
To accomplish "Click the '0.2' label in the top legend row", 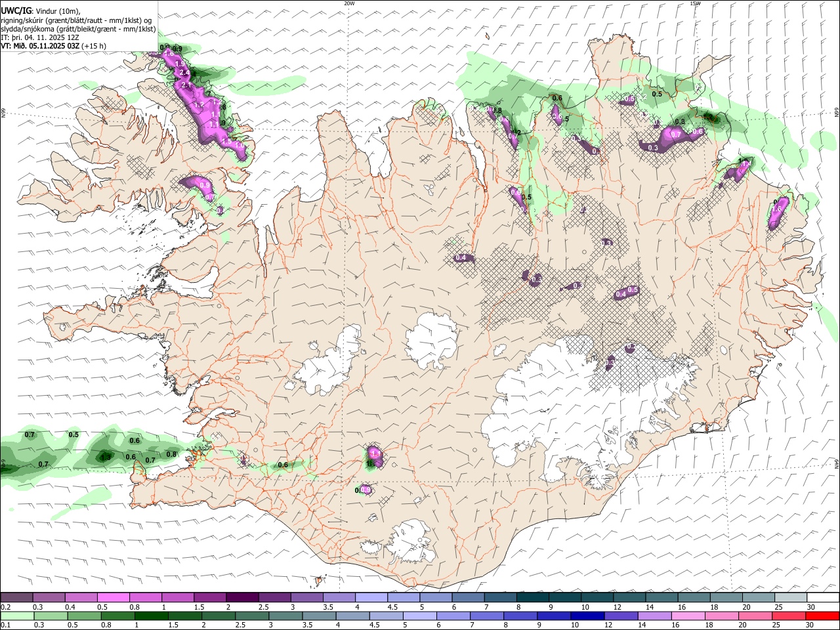I will (x=5, y=607).
